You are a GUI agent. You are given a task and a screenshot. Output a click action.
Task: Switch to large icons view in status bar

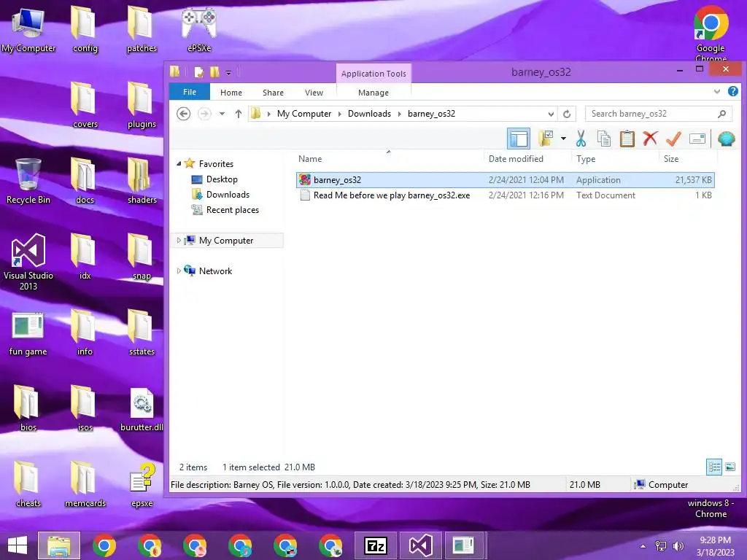coord(730,467)
